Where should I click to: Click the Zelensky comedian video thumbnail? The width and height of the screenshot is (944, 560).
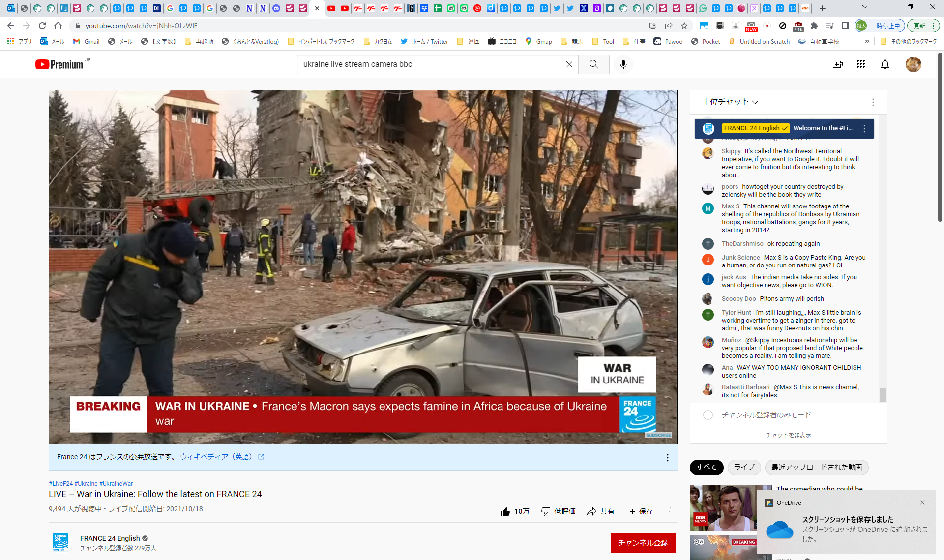723,507
